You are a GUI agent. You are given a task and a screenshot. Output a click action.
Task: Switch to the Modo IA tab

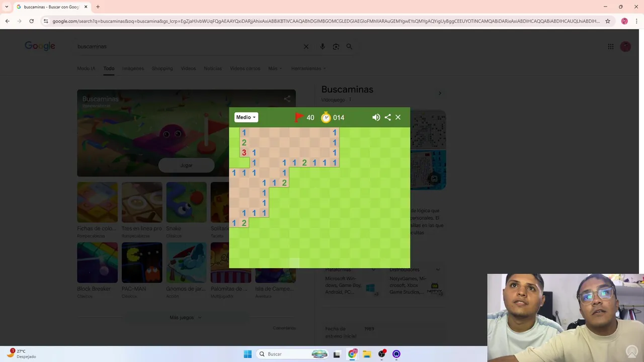pyautogui.click(x=86, y=68)
